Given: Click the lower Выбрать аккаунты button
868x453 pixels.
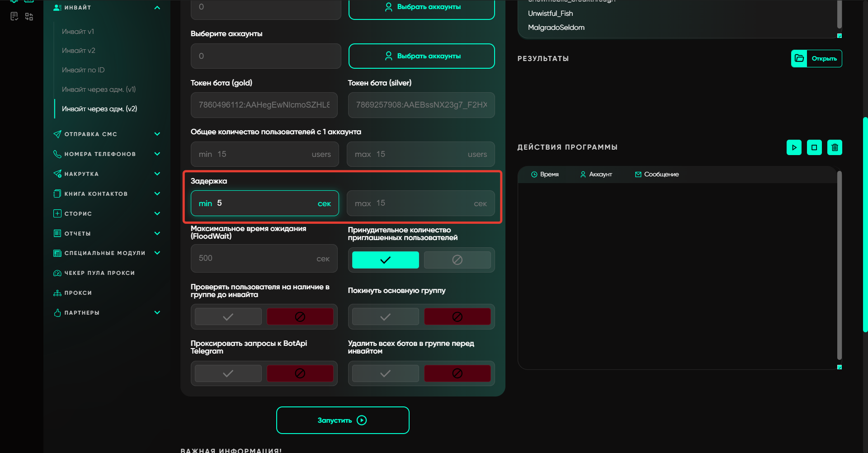Looking at the screenshot, I should (421, 56).
